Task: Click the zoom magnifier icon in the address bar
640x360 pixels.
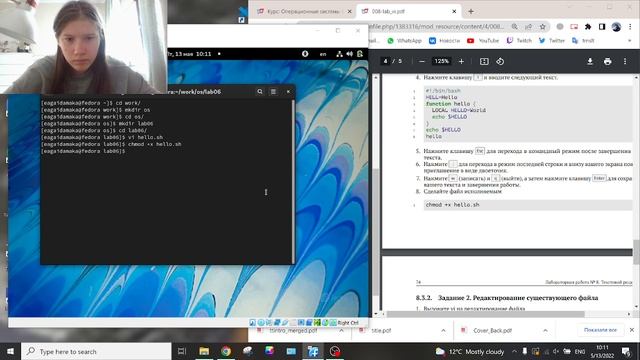Action: (515, 27)
